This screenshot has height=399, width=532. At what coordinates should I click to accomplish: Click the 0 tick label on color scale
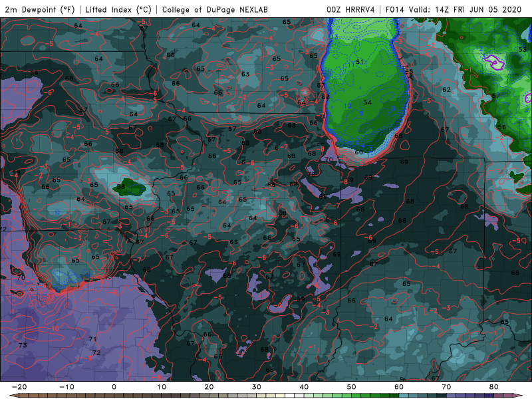coord(114,387)
